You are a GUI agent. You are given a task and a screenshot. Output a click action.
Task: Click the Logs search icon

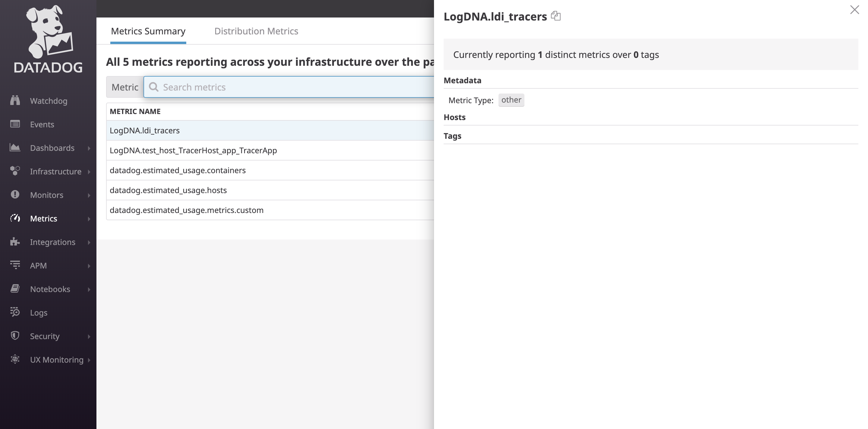point(15,312)
